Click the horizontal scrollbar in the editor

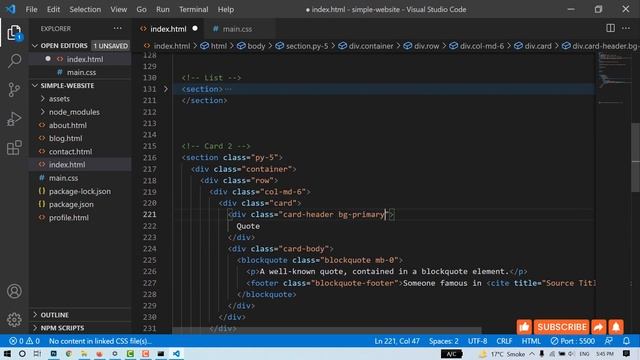327,330
